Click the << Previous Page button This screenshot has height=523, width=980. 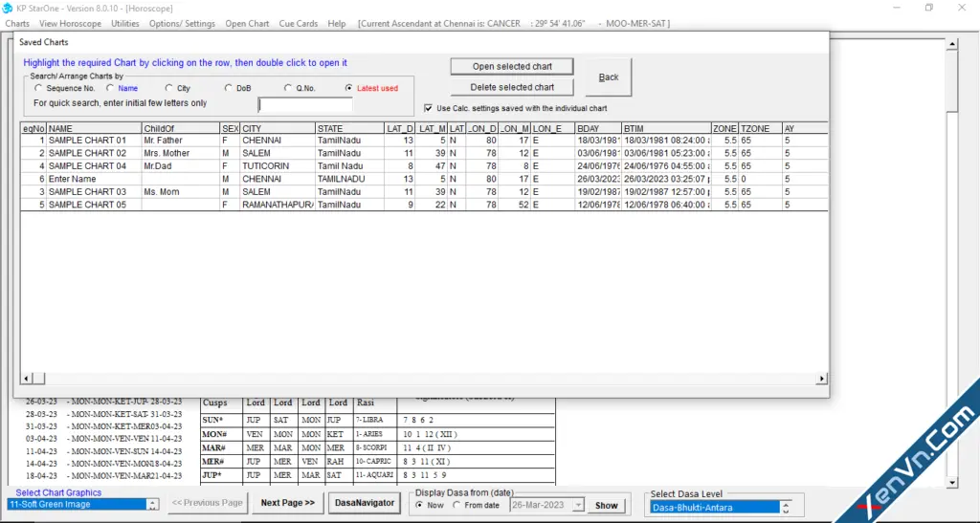[207, 502]
